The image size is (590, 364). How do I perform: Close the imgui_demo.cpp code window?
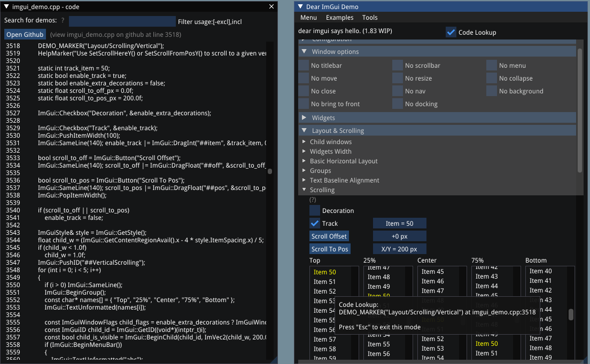click(271, 6)
